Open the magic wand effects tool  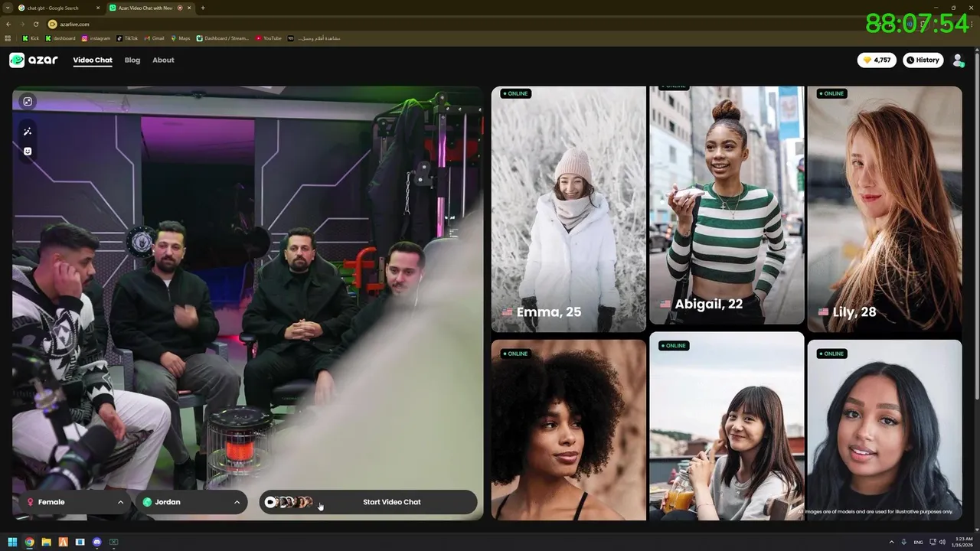tap(28, 132)
